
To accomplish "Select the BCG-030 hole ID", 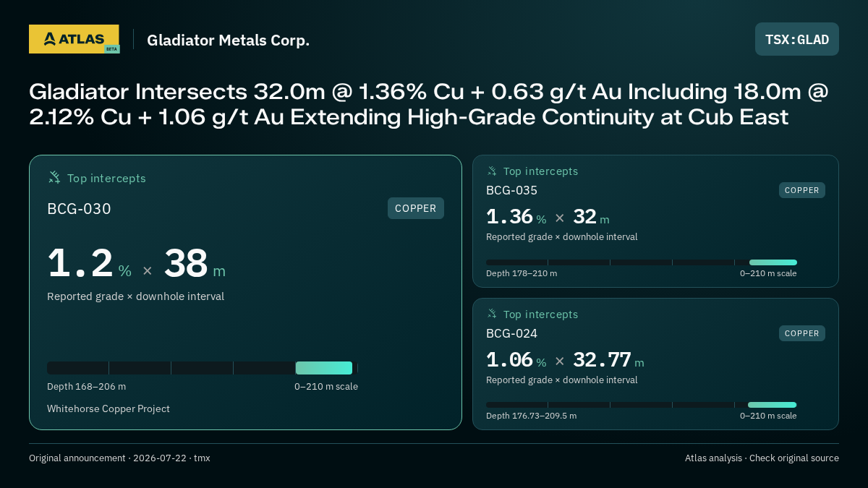I will tap(79, 209).
